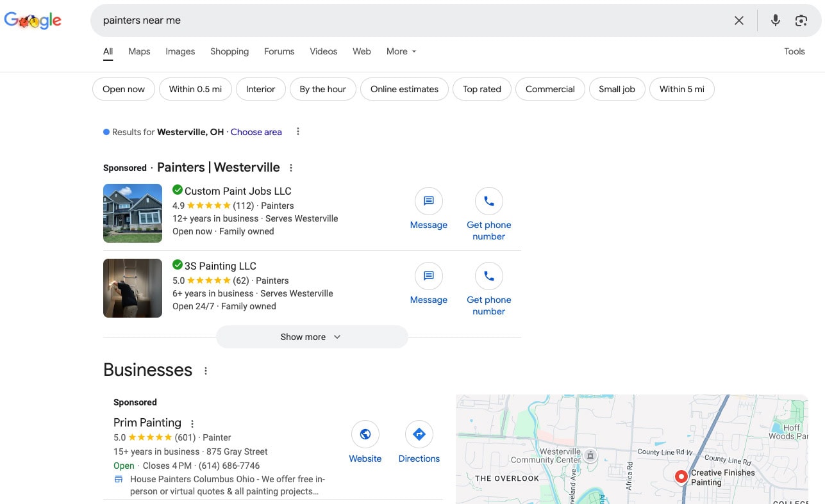Start a voice search with the microphone icon
The image size is (825, 504).
click(x=775, y=20)
